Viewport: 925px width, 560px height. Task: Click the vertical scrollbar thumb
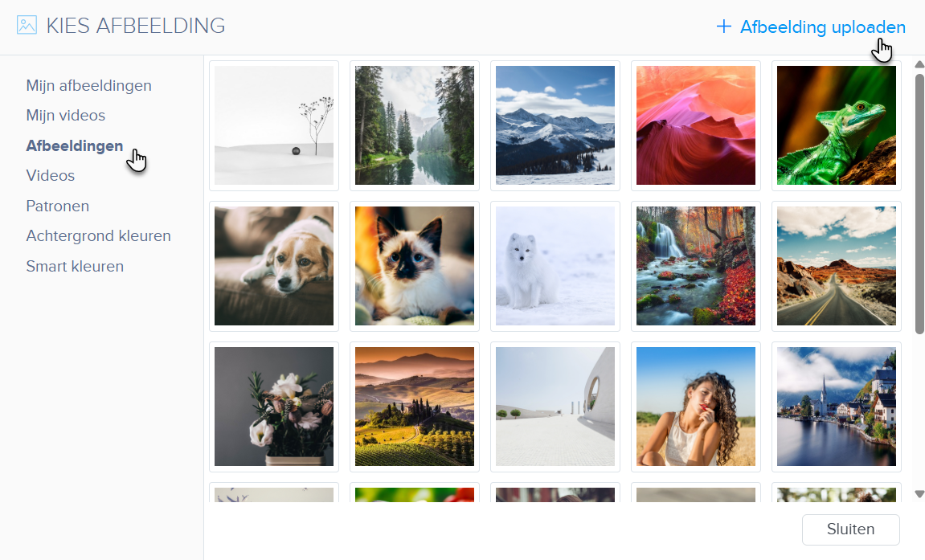pos(919,204)
